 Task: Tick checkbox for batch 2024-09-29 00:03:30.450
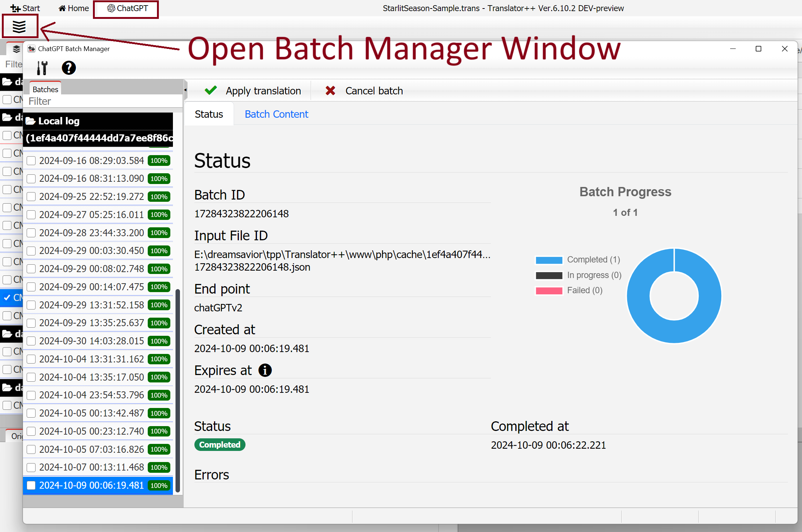(31, 251)
